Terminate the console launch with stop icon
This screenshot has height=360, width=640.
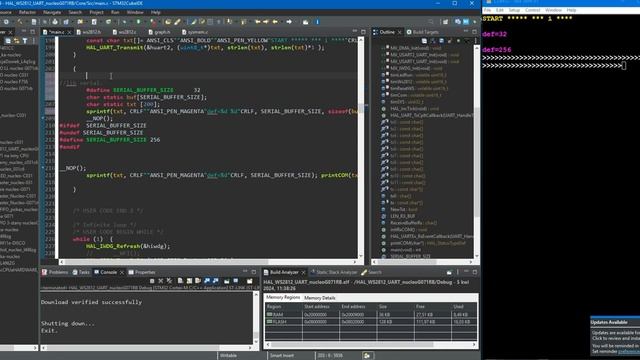click(x=152, y=281)
